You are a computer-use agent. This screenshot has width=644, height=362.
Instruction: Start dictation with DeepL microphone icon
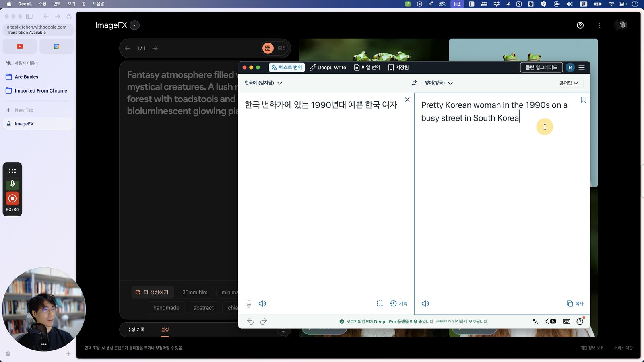249,304
